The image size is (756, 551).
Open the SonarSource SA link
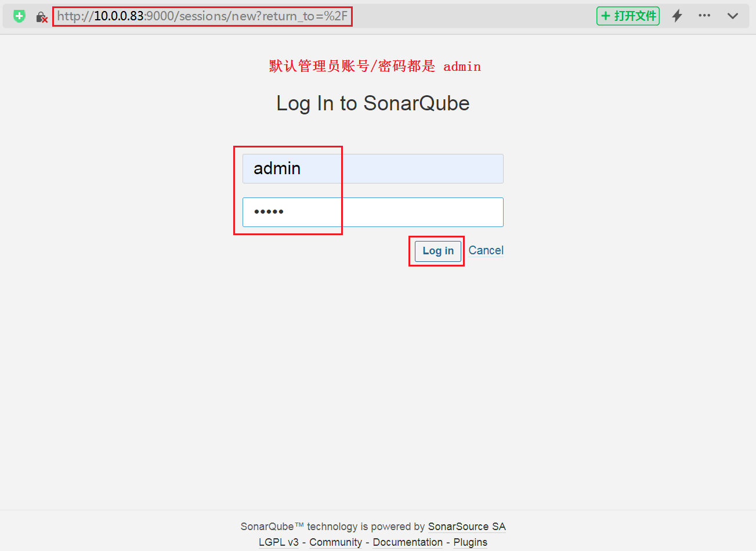pos(467,527)
